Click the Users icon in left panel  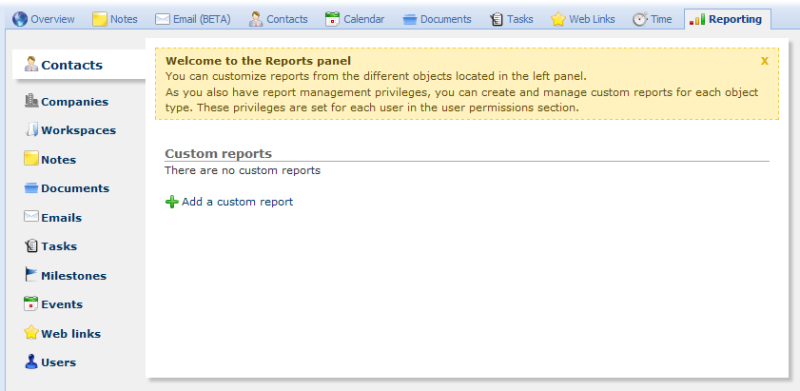32,362
